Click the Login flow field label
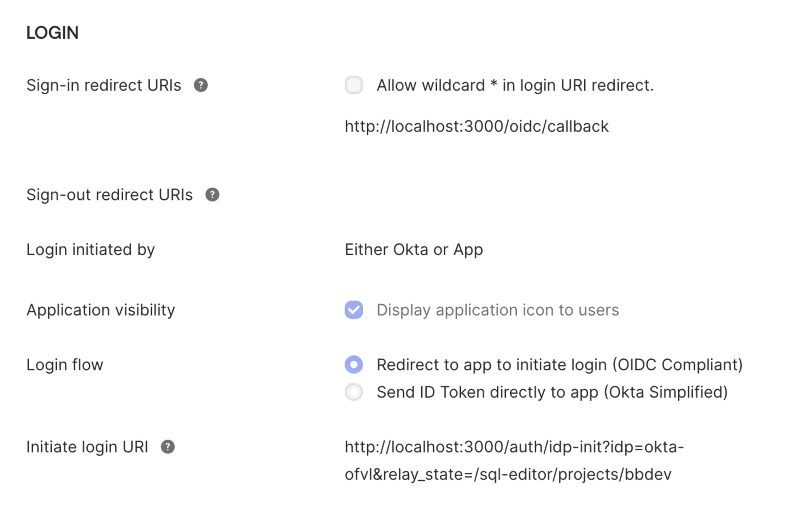Screen dimensions: 812x514 point(65,365)
